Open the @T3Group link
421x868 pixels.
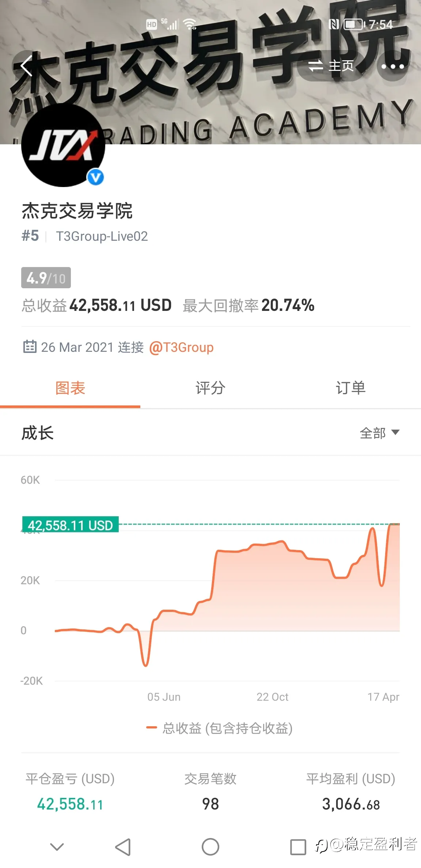pyautogui.click(x=181, y=347)
